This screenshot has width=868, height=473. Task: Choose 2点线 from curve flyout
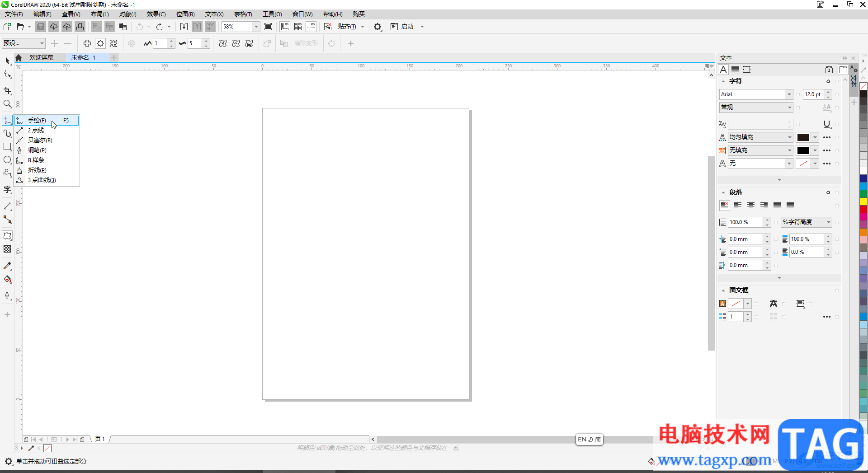(x=47, y=130)
